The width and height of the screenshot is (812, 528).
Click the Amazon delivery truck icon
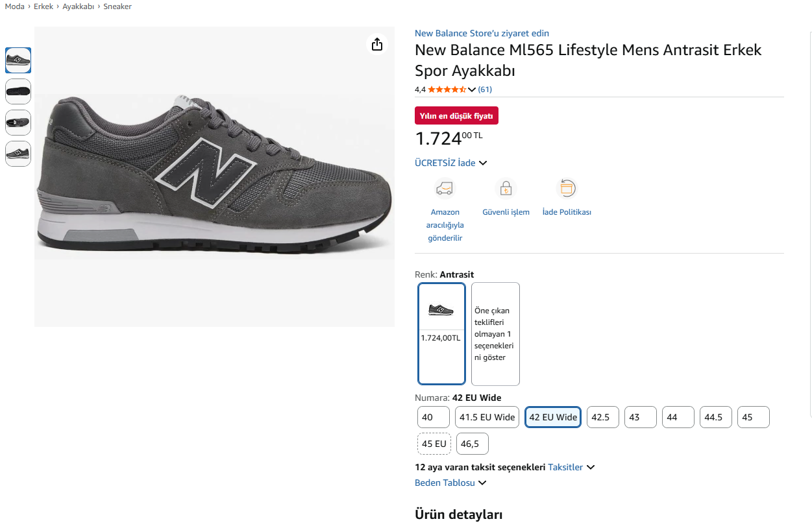tap(445, 189)
